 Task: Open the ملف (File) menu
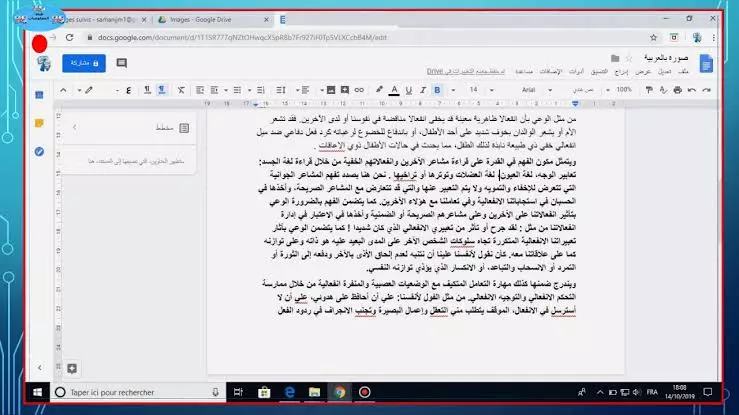coord(683,72)
